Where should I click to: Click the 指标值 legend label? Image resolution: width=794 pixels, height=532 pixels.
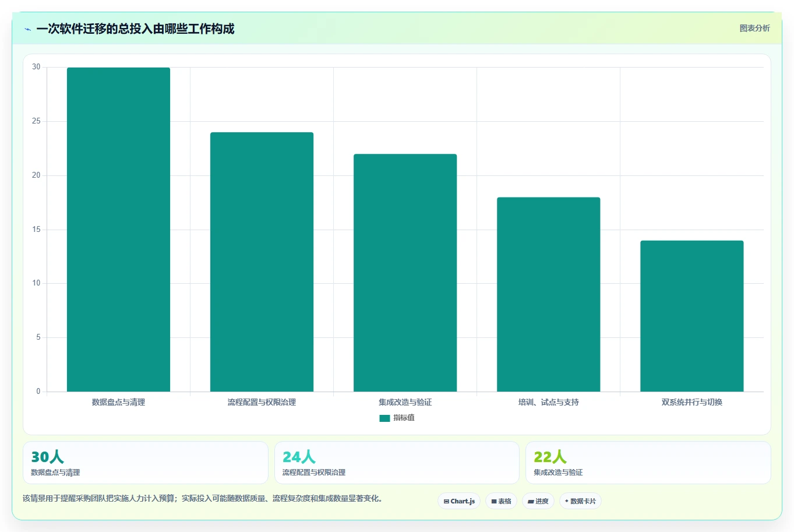click(x=404, y=418)
